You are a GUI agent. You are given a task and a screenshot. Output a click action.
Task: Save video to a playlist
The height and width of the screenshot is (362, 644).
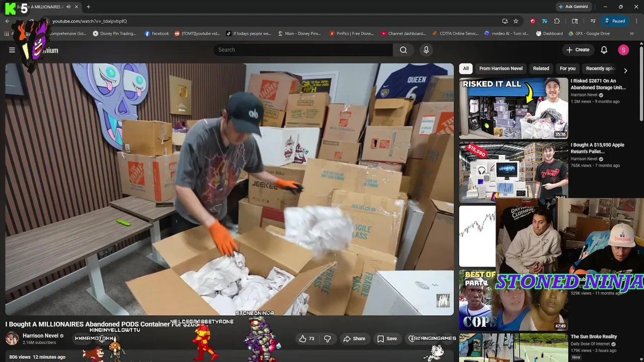387,338
